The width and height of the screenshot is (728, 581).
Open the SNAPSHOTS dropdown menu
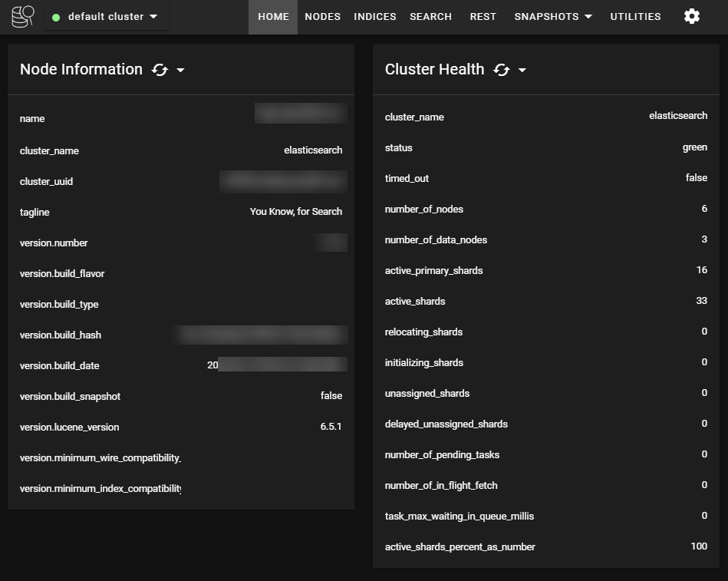tap(553, 17)
